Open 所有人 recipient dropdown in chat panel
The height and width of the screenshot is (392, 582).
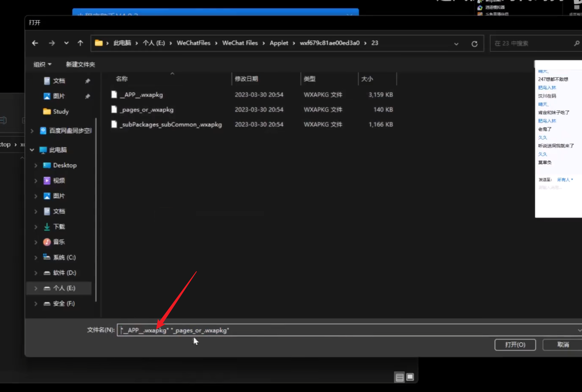(x=565, y=180)
